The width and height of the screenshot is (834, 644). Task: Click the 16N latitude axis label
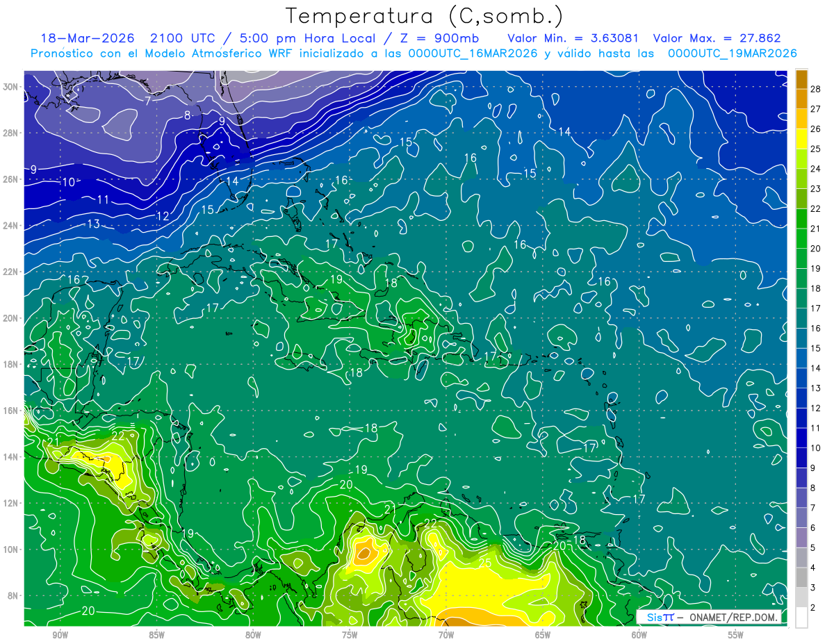click(x=12, y=411)
